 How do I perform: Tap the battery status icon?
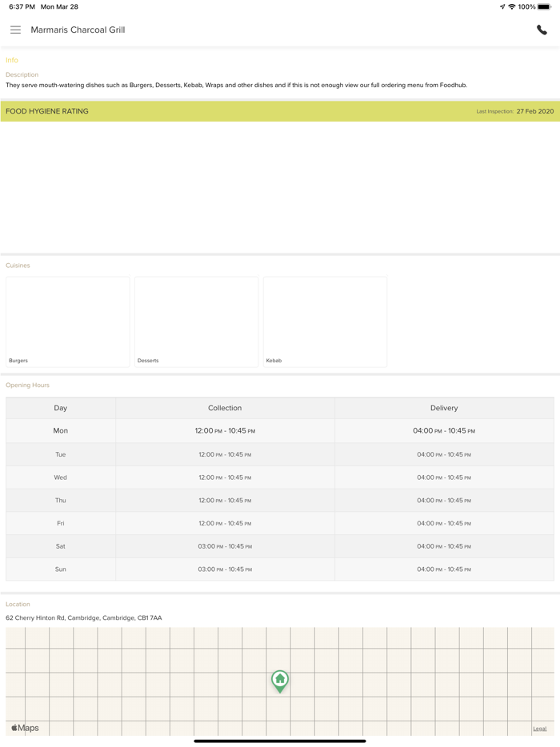pos(544,6)
